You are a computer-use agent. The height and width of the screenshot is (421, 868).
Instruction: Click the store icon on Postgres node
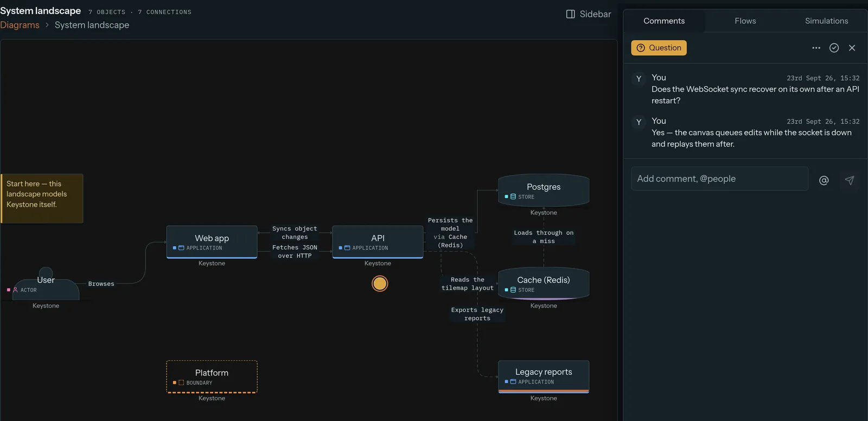(x=513, y=197)
